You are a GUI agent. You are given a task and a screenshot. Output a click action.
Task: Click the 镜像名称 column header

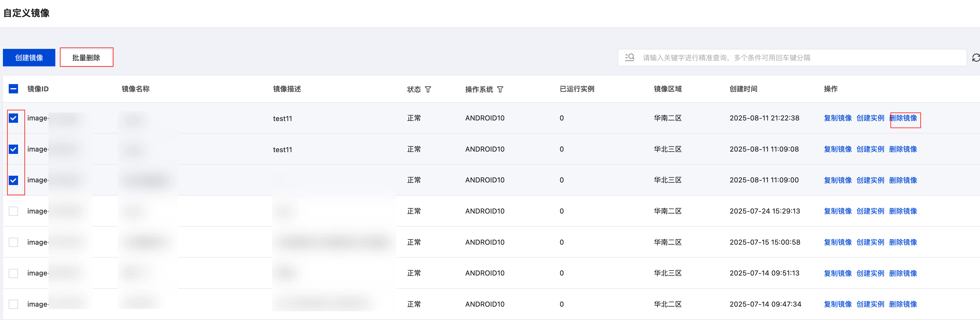pos(135,89)
